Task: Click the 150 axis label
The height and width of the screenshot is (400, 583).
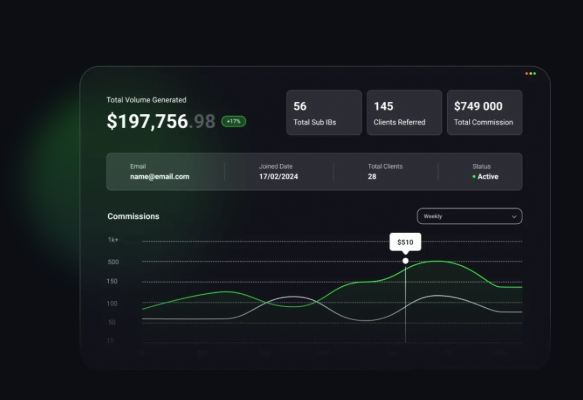Action: point(112,281)
